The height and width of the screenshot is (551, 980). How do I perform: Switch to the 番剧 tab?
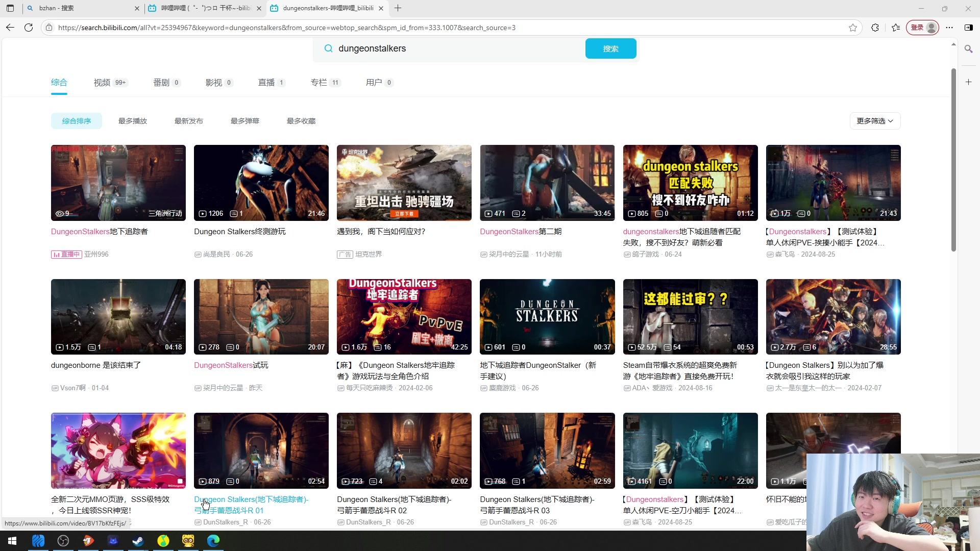click(166, 83)
